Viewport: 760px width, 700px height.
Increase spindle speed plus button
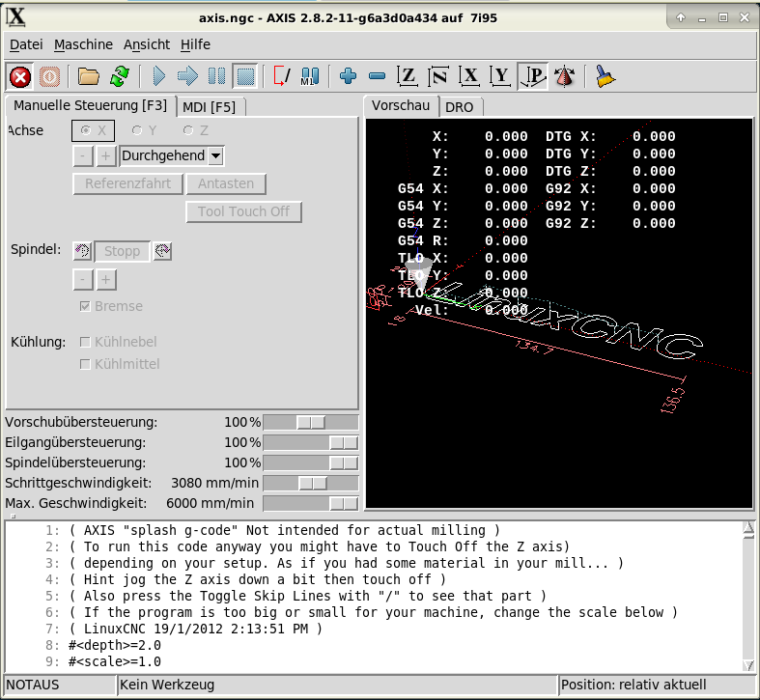tap(105, 280)
